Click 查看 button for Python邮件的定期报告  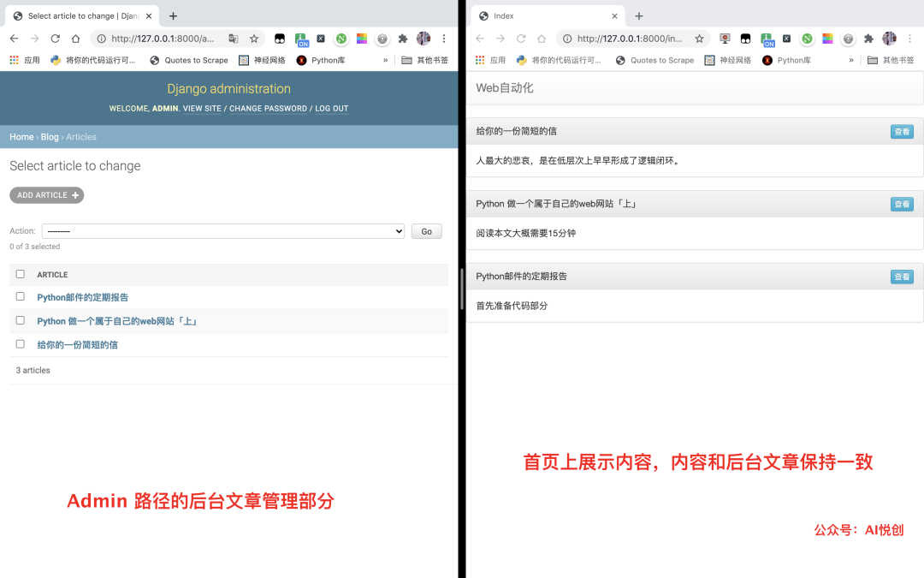coord(902,277)
